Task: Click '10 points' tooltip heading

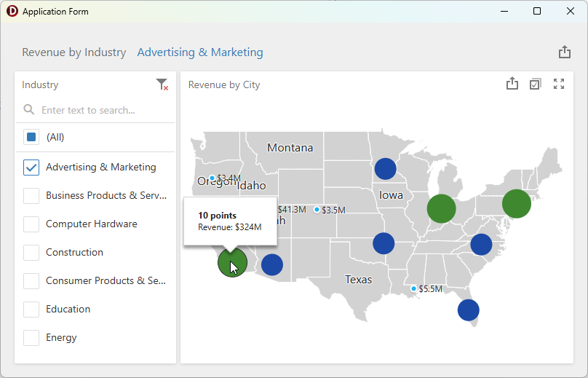Action: [218, 216]
